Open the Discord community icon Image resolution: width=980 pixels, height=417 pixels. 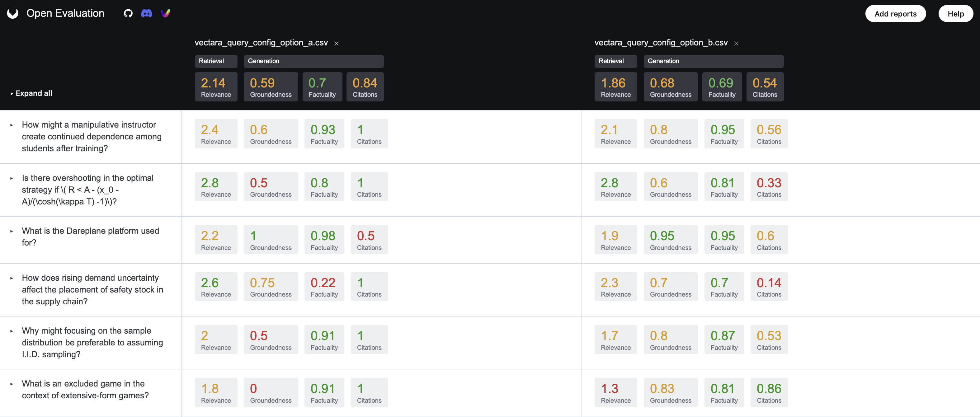(146, 13)
